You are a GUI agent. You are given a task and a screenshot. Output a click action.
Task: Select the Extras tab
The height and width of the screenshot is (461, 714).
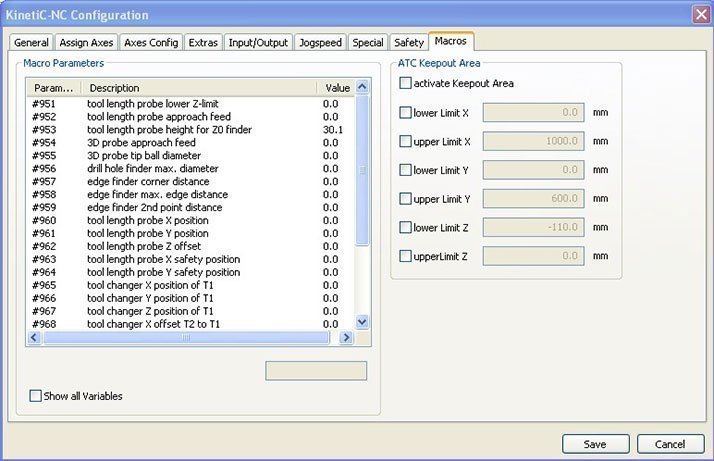pyautogui.click(x=203, y=42)
